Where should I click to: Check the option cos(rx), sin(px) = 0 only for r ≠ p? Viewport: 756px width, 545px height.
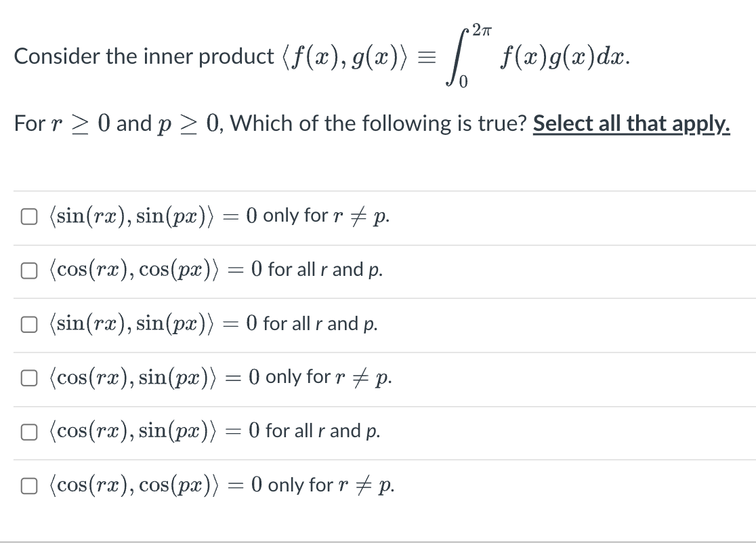(x=30, y=378)
